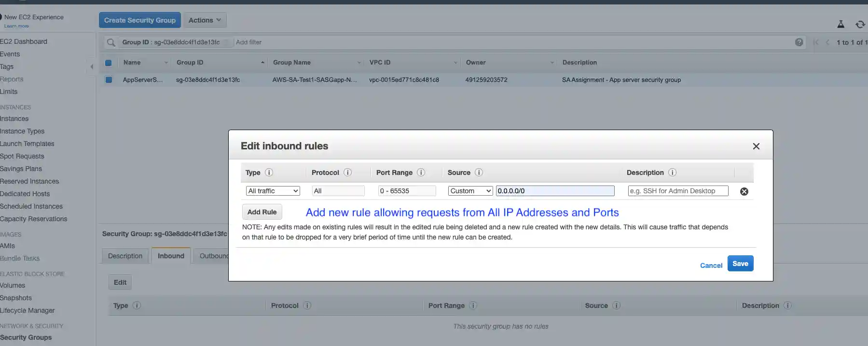The width and height of the screenshot is (868, 346).
Task: Switch to the Outbound tab
Action: [x=211, y=256]
